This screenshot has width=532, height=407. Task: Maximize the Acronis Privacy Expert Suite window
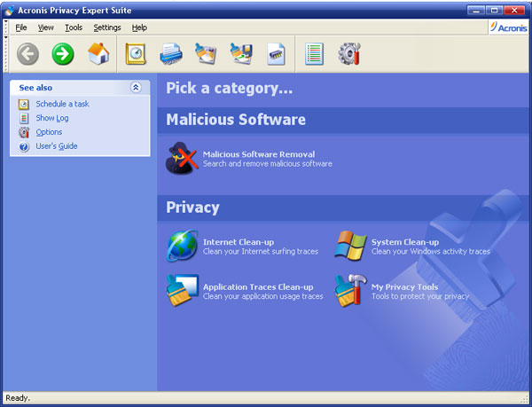(x=495, y=11)
